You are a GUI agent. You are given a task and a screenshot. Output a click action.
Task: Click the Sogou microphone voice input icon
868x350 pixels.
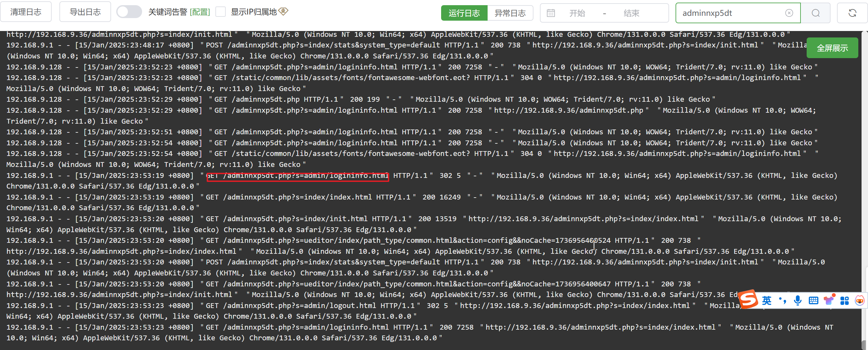pos(798,300)
